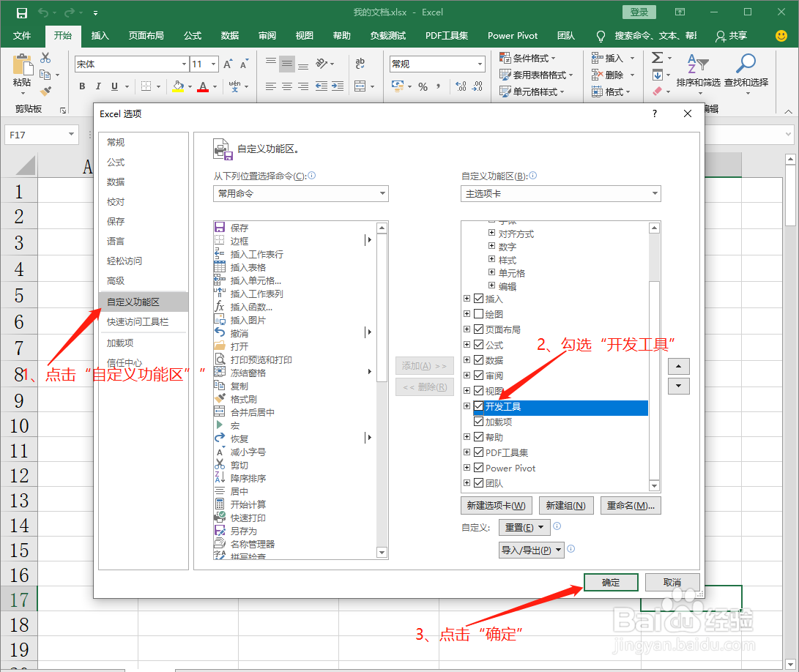The width and height of the screenshot is (799, 672).
Task: Expand the 公式 tab tree node
Action: [x=467, y=344]
